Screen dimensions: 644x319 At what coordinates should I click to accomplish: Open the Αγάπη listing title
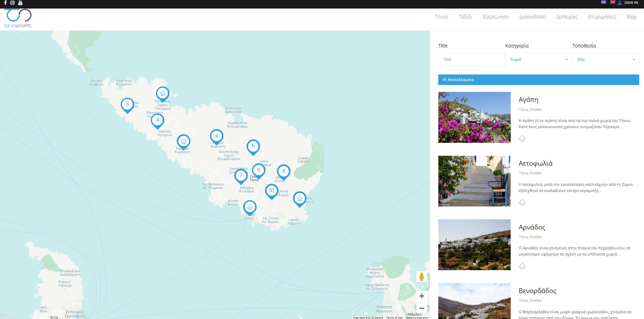[x=528, y=100]
